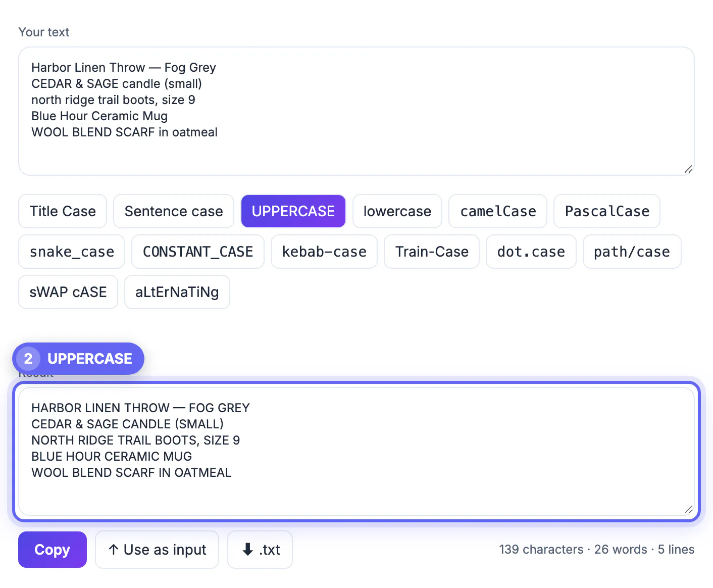Focus the uppercase result text area
This screenshot has width=713, height=588.
pos(356,452)
